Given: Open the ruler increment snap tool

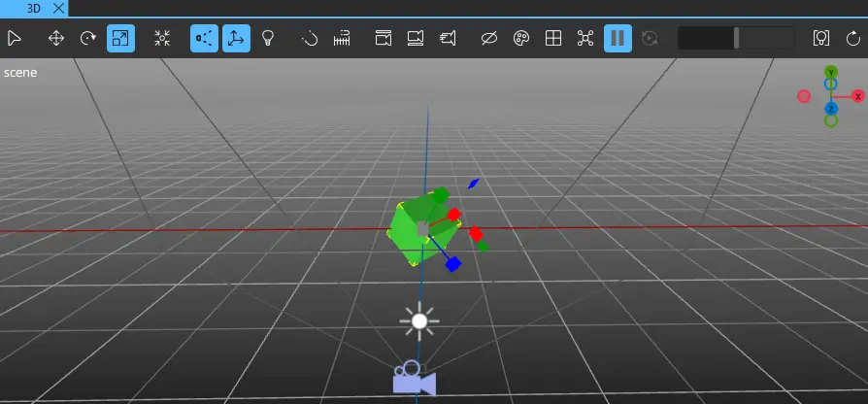Looking at the screenshot, I should coord(342,39).
